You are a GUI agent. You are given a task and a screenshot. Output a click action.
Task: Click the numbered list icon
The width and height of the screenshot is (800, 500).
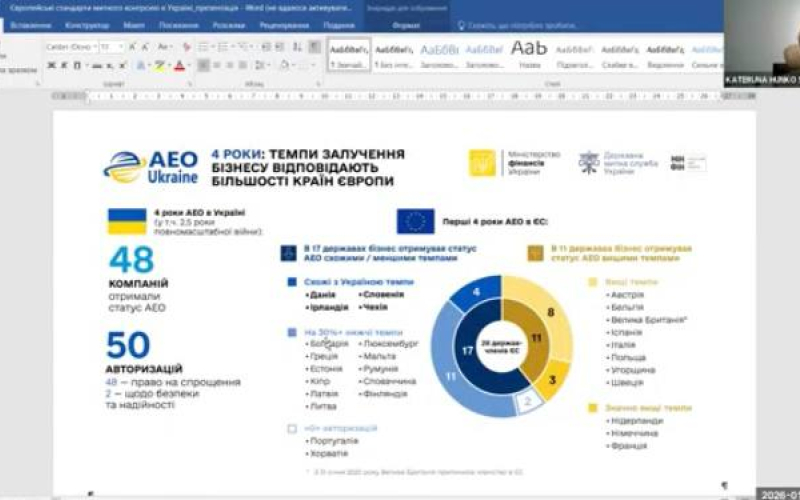pos(222,47)
